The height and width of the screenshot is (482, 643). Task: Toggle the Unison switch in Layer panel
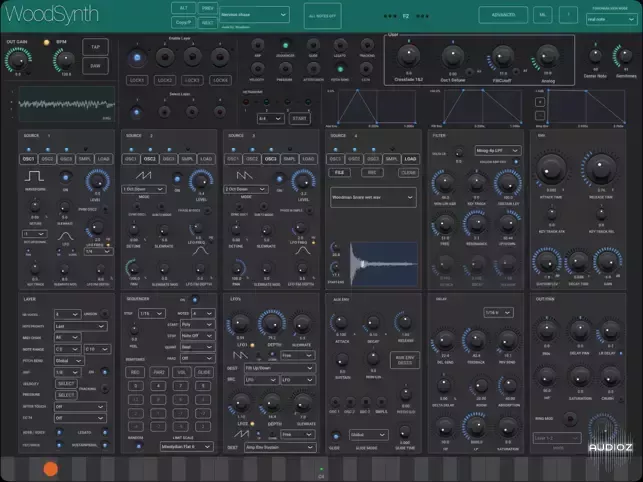105,314
